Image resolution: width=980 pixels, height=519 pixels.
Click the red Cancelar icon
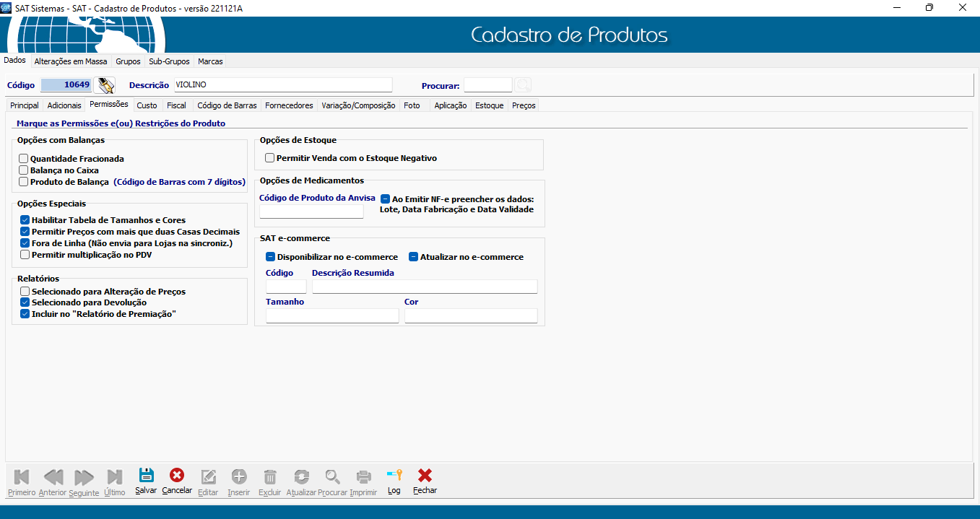(176, 476)
